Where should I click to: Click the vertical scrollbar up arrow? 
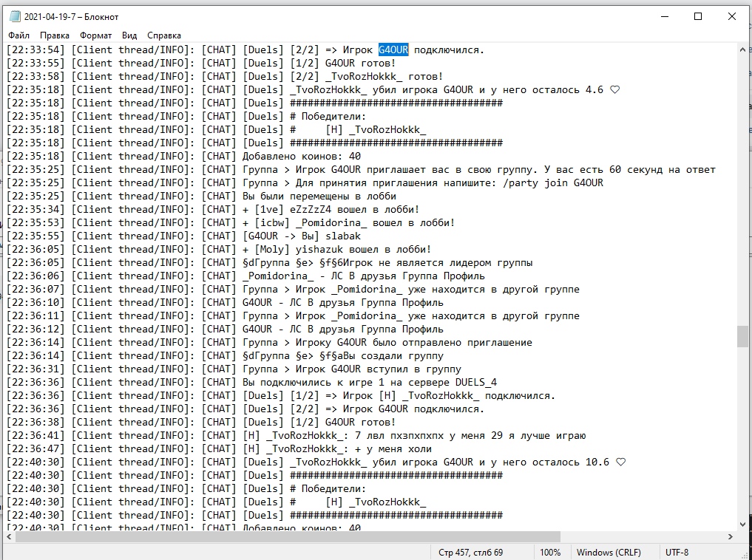click(x=743, y=49)
